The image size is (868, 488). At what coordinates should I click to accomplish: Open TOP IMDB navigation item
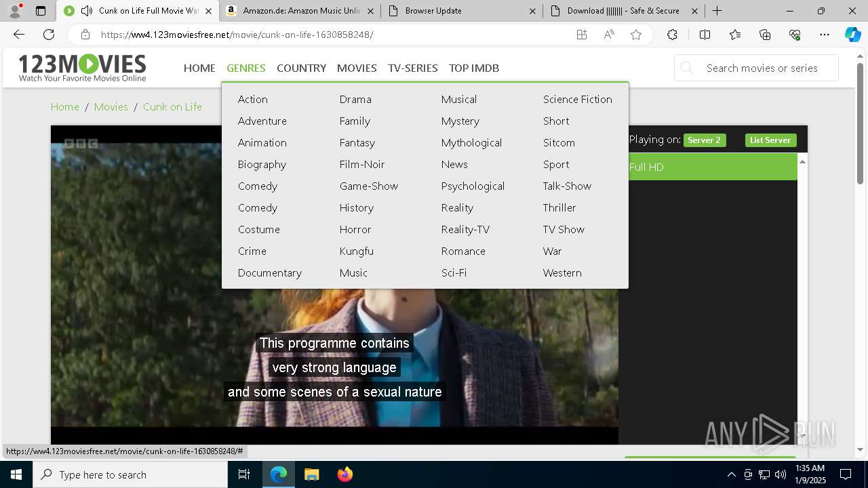pyautogui.click(x=474, y=68)
